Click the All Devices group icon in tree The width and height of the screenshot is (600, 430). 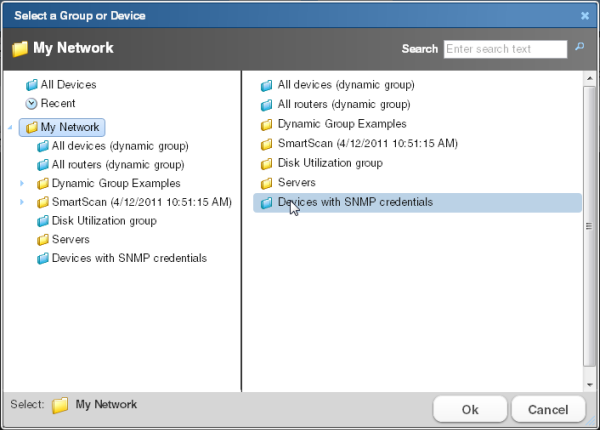coord(31,85)
